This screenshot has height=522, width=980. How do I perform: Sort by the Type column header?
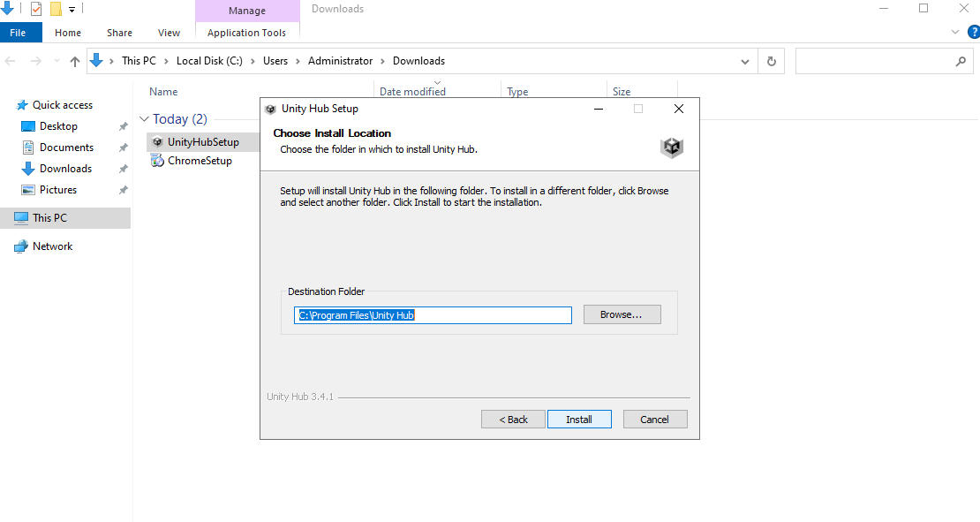[x=517, y=91]
